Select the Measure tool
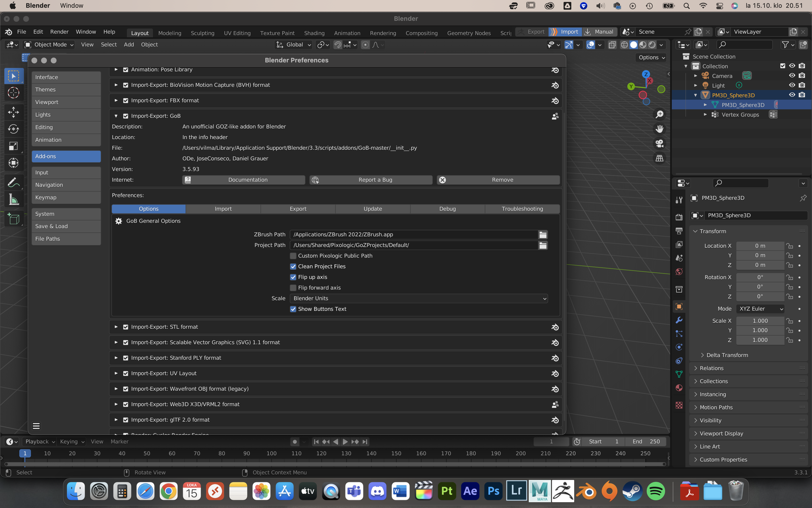The image size is (812, 508). click(14, 200)
